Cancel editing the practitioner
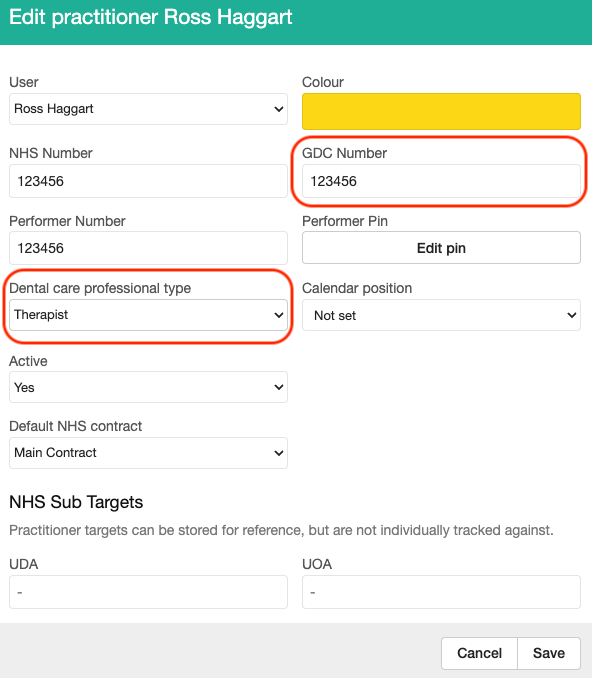 pyautogui.click(x=479, y=653)
